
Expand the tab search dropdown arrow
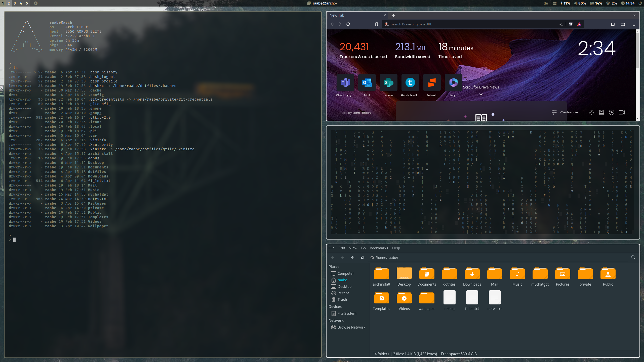(x=634, y=15)
